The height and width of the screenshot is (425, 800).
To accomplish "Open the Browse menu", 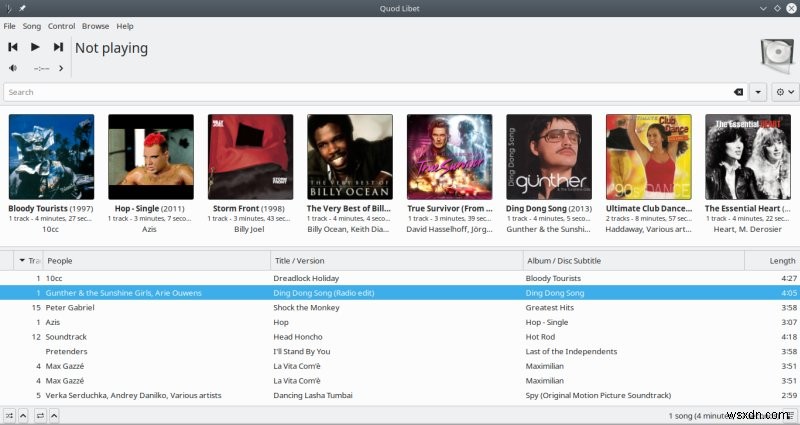I will coord(95,26).
